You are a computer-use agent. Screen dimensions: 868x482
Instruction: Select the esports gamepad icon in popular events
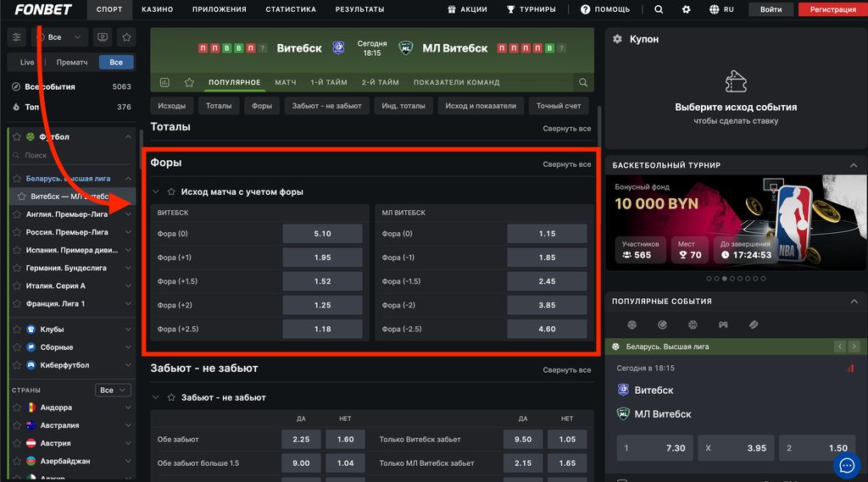pos(723,324)
